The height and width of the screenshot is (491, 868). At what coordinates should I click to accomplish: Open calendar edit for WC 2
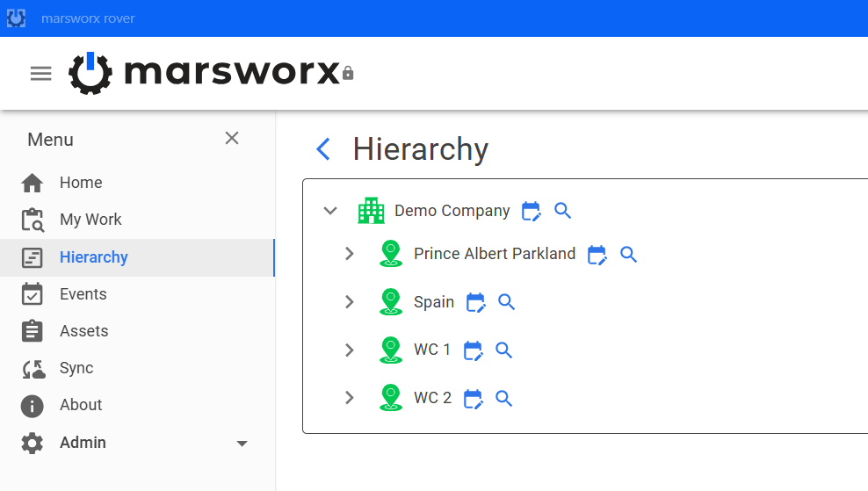pyautogui.click(x=473, y=399)
